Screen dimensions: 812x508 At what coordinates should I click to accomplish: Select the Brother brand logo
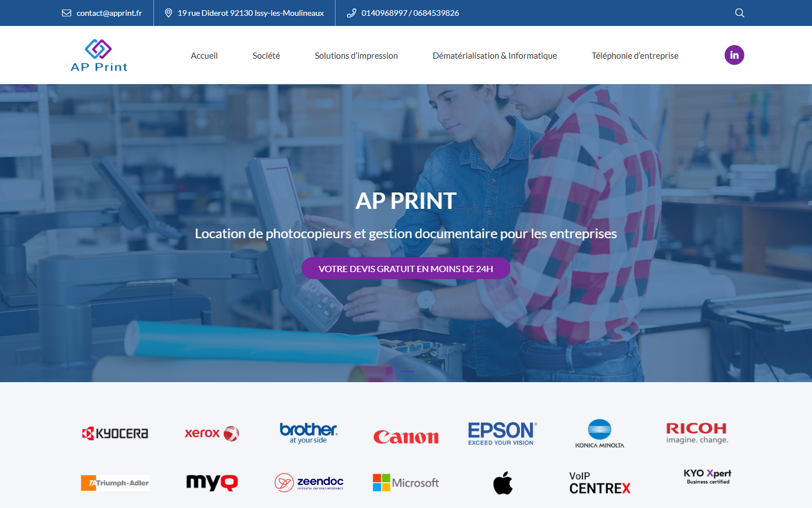pyautogui.click(x=308, y=433)
